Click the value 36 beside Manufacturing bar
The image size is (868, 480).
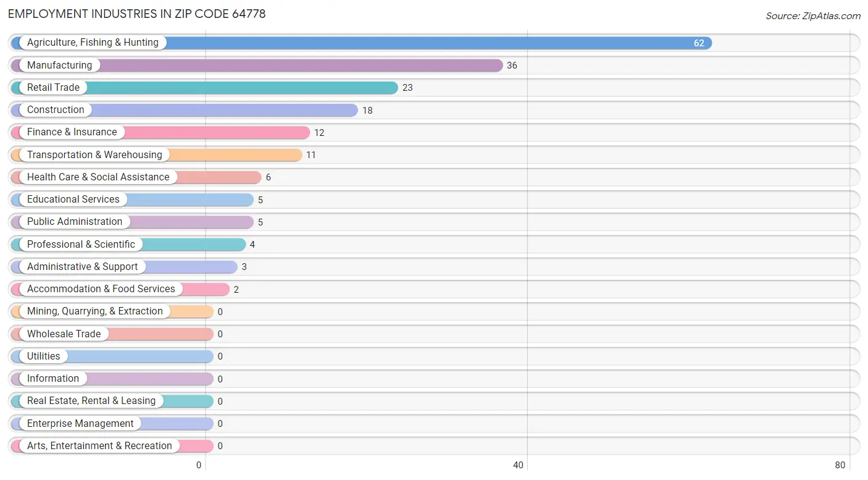pyautogui.click(x=512, y=65)
